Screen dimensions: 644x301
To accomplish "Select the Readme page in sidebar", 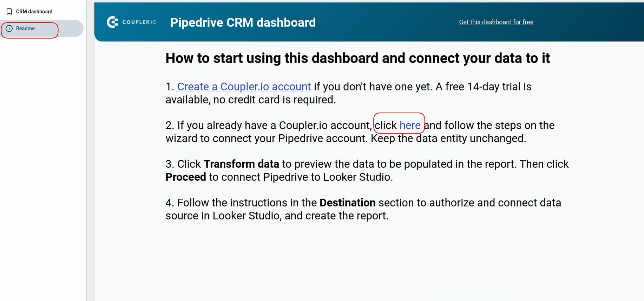I will 42,28.
